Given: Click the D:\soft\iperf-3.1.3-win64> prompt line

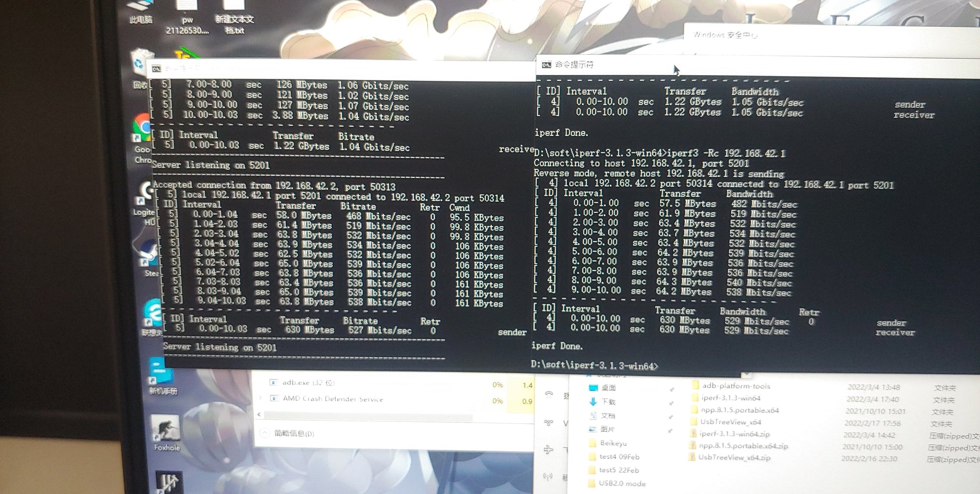Looking at the screenshot, I should tap(595, 365).
